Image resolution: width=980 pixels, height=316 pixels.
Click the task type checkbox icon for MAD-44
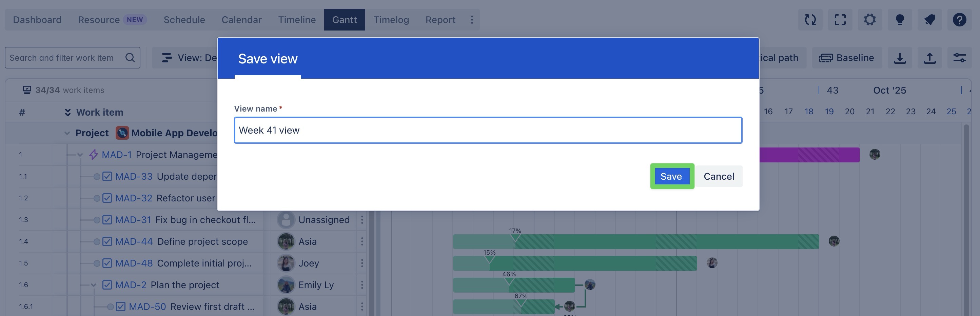107,242
